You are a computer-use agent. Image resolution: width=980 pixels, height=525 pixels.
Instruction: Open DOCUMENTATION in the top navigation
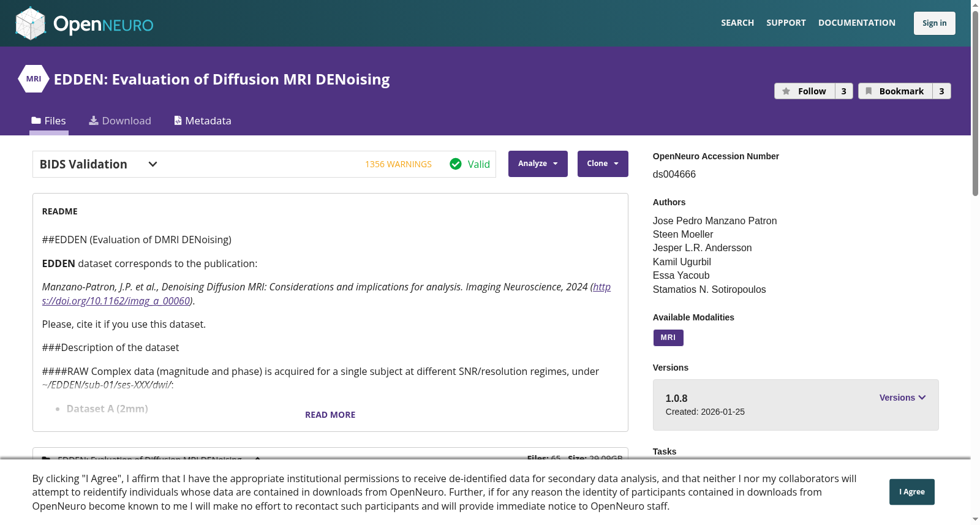point(857,23)
